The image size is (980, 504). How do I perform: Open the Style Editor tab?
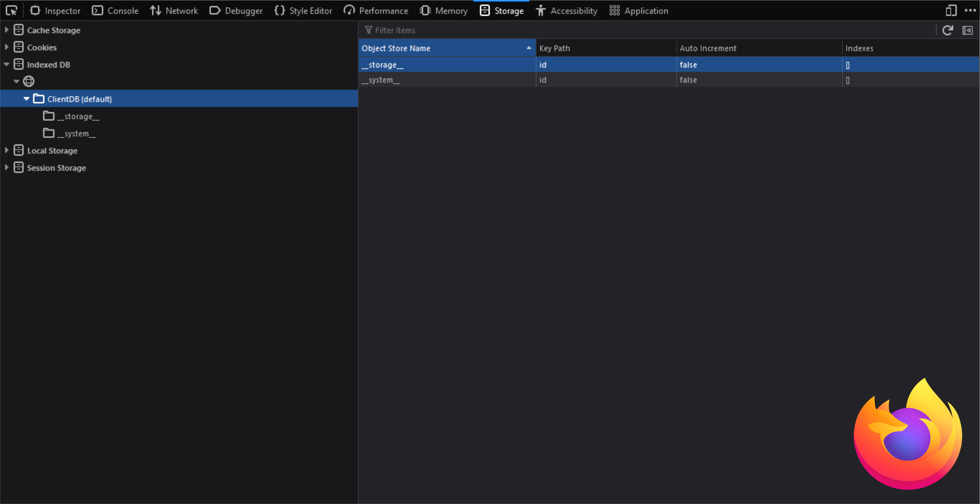[x=303, y=11]
